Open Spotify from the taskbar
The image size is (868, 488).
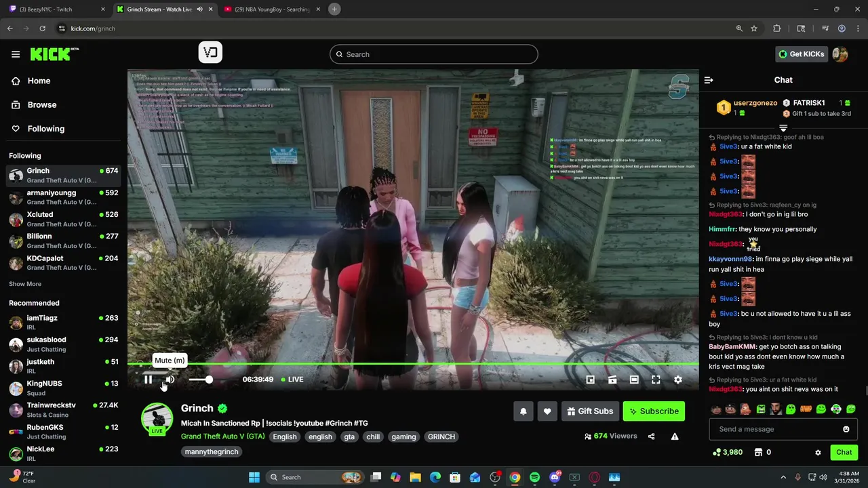click(x=534, y=477)
